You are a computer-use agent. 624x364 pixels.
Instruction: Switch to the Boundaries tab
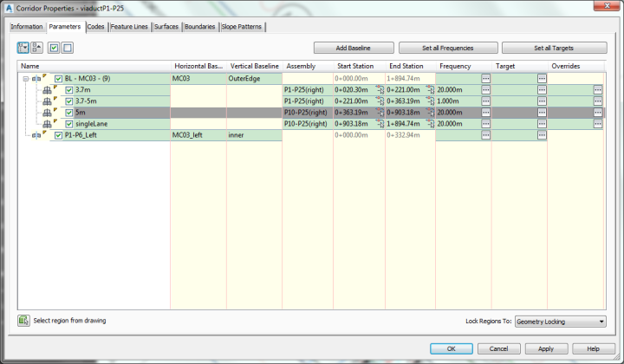pyautogui.click(x=200, y=27)
